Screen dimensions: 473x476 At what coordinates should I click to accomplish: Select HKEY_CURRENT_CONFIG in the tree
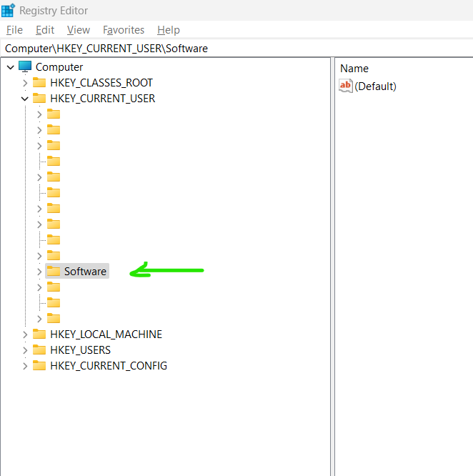[109, 366]
